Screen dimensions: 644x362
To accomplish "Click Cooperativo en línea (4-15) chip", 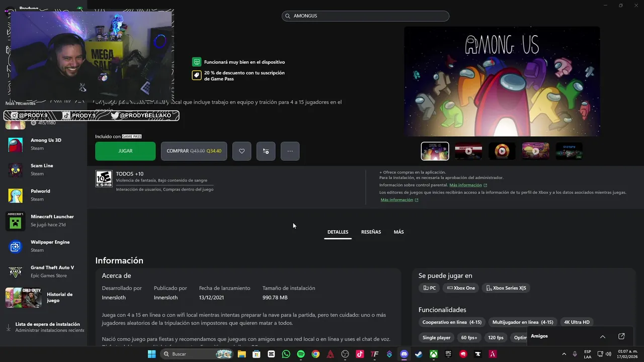I will pyautogui.click(x=452, y=322).
